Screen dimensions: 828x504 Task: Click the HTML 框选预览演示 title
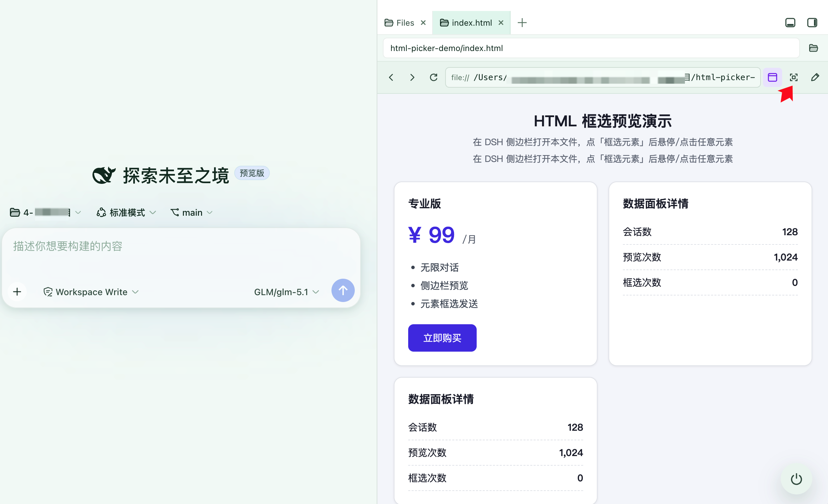pos(603,121)
